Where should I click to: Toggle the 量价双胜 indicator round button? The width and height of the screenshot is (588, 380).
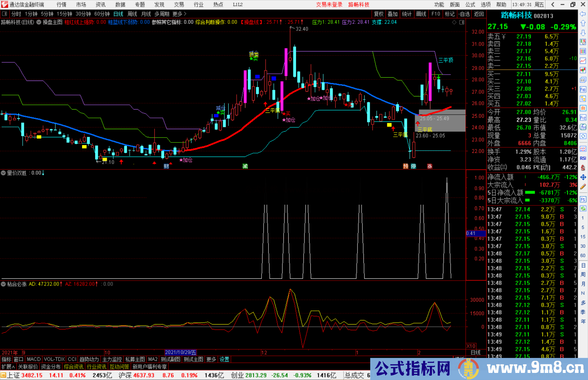pos(3,173)
